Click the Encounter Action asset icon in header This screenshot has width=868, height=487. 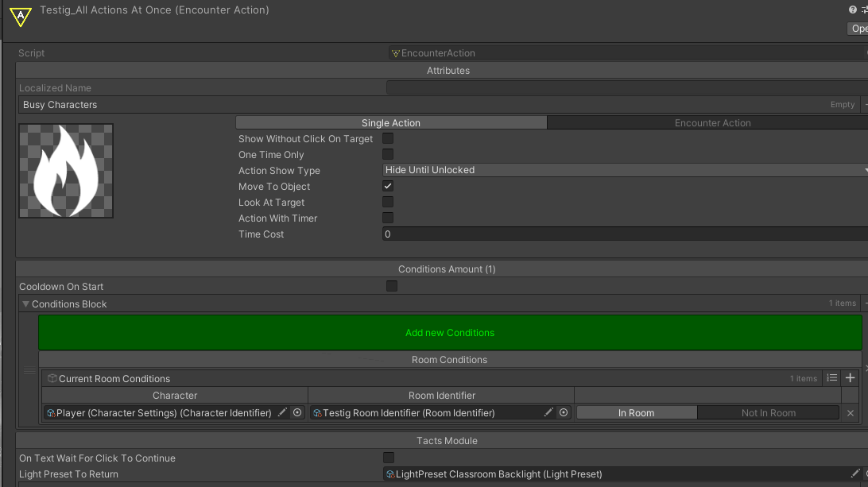click(x=21, y=17)
